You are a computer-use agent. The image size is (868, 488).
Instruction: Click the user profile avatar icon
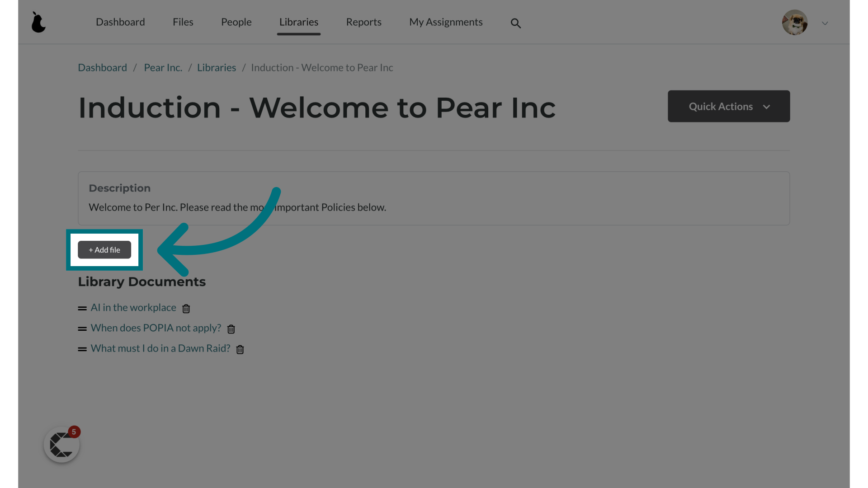(795, 22)
